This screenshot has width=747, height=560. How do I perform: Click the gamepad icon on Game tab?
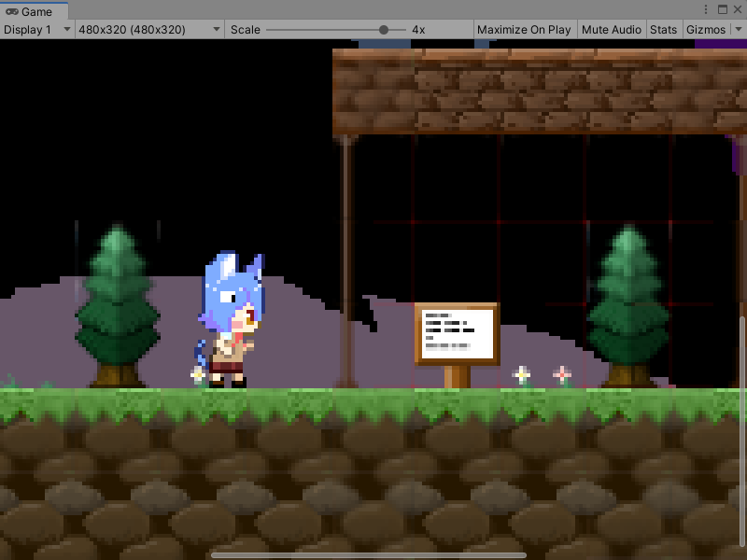[12, 11]
